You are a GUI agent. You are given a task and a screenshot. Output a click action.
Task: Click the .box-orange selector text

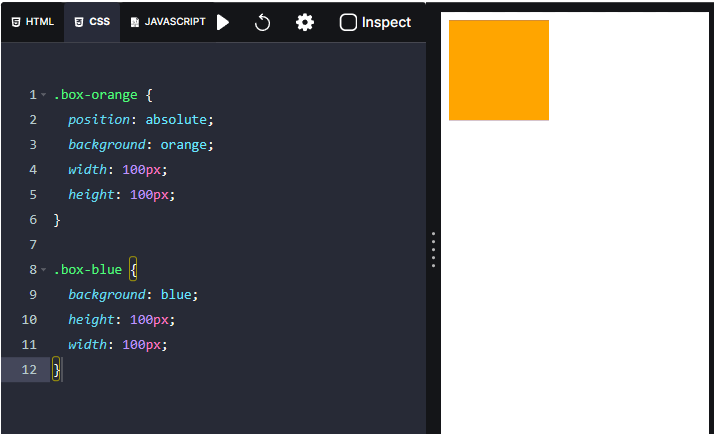click(x=95, y=95)
